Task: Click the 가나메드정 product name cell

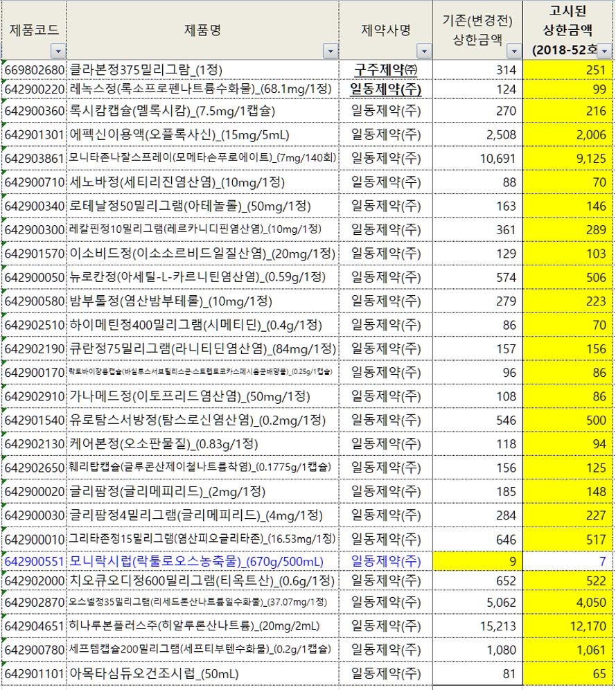Action: click(203, 396)
